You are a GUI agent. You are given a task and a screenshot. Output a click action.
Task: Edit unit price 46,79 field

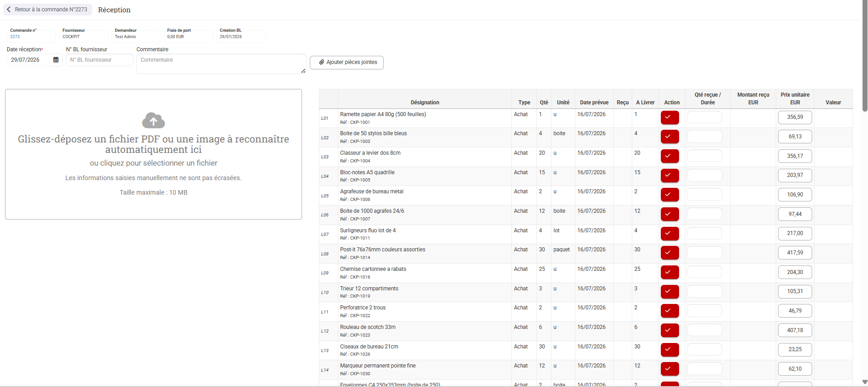[795, 311]
